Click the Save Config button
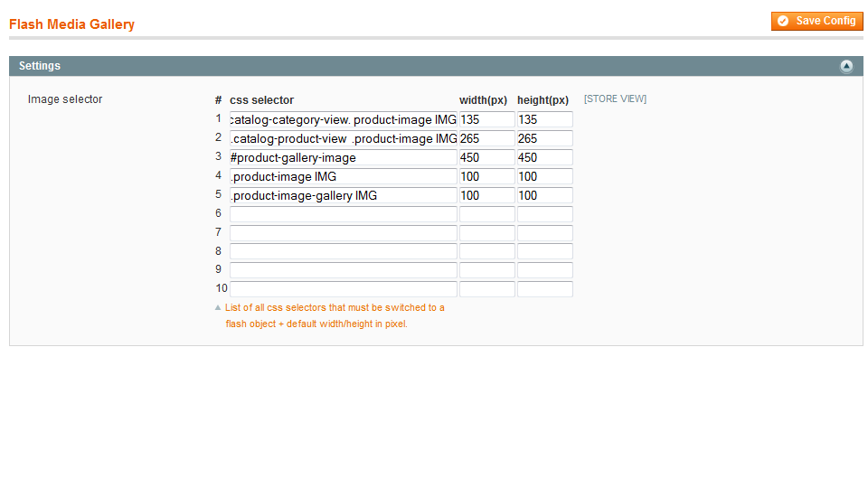868x488 pixels. tap(816, 21)
